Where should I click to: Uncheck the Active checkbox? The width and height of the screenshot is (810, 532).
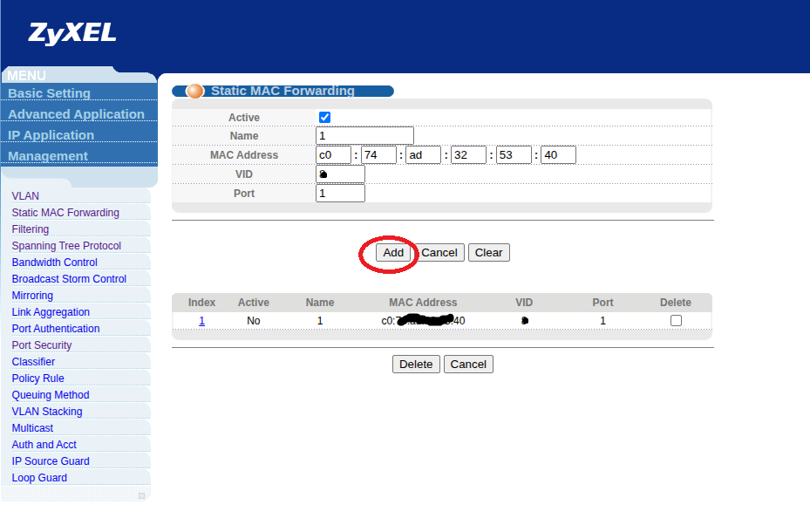324,117
